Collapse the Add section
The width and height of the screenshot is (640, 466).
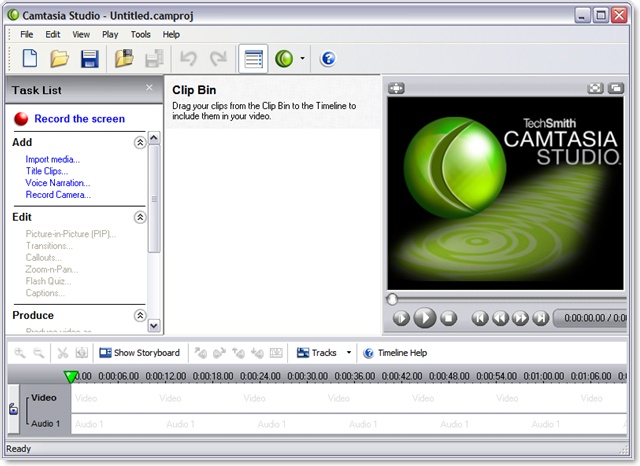pyautogui.click(x=140, y=142)
